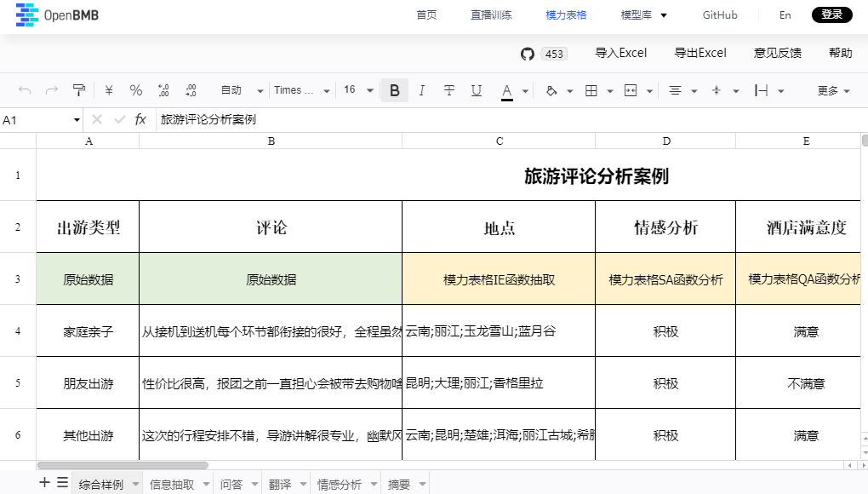Click the undo icon
This screenshot has height=494, width=868.
(x=26, y=90)
